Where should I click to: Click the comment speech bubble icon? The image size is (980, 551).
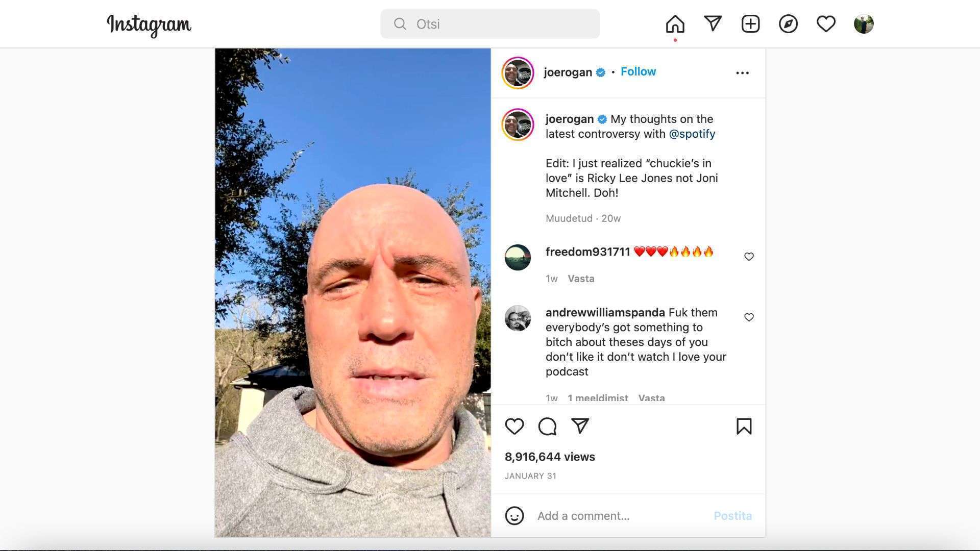point(547,426)
